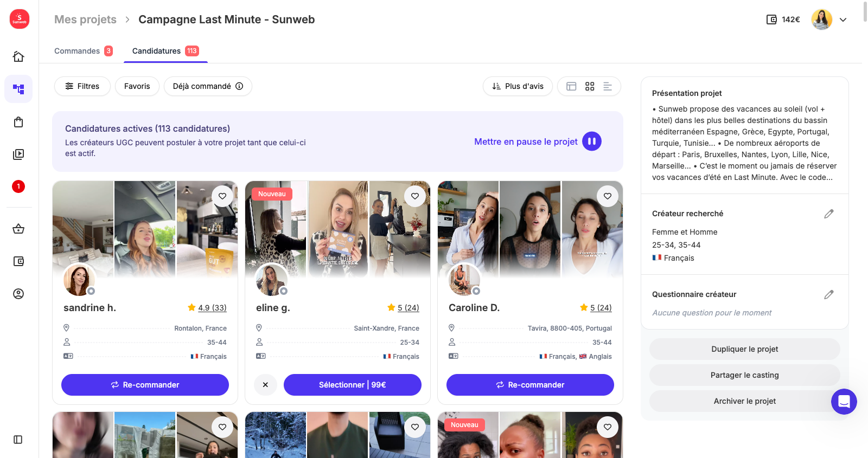Open Caroline D. profile avatar
The width and height of the screenshot is (868, 458).
coord(464,280)
